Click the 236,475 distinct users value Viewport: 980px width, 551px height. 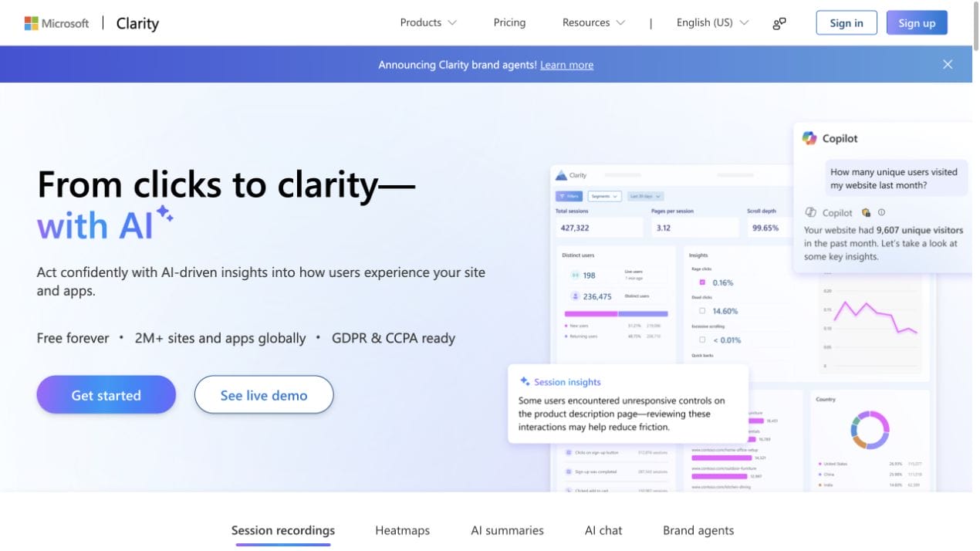pos(597,296)
